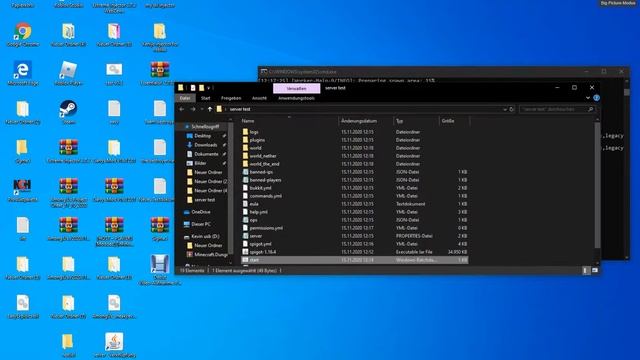Select Dieser PC in the navigation pane

pos(201,224)
